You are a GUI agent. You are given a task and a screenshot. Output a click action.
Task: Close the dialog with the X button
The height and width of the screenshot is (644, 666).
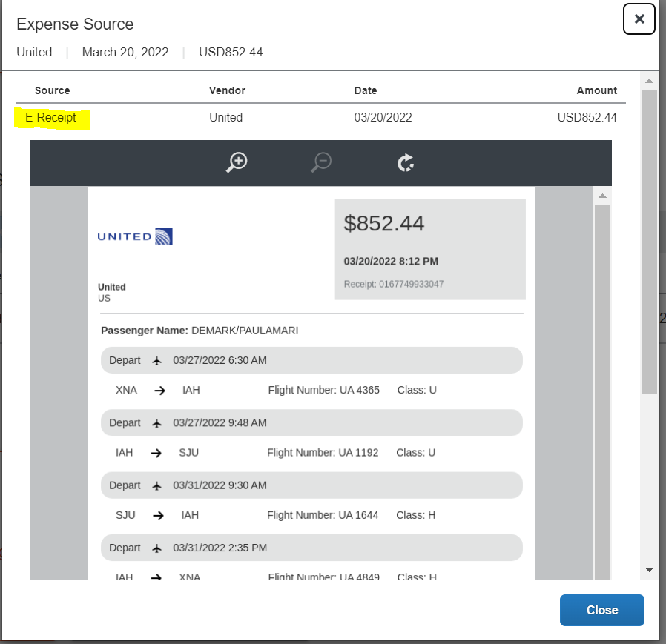coord(639,19)
